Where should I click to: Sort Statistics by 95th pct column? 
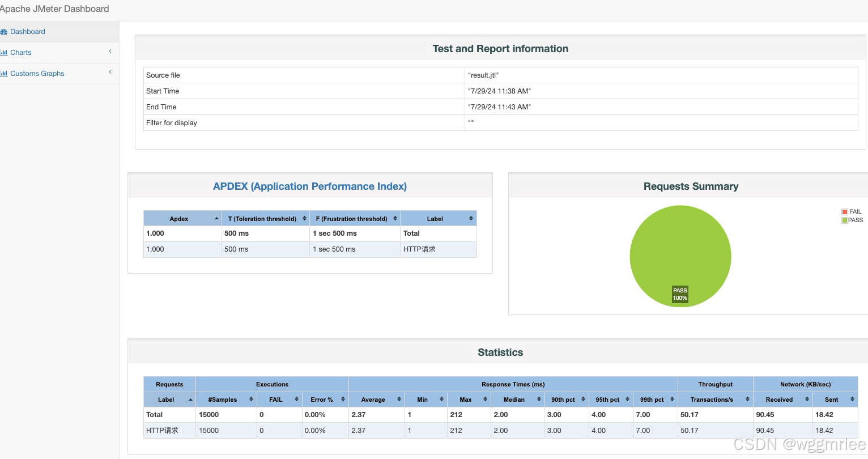pos(611,399)
